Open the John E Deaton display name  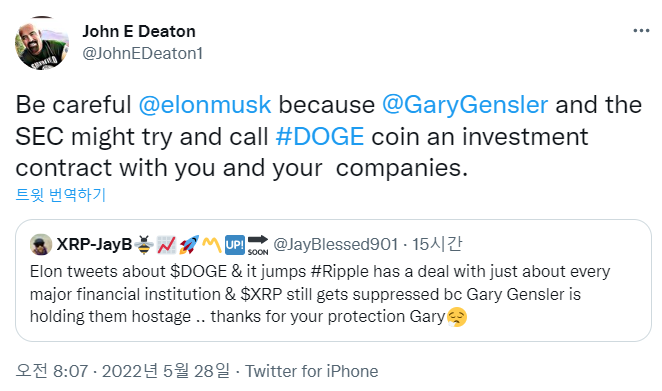[139, 31]
